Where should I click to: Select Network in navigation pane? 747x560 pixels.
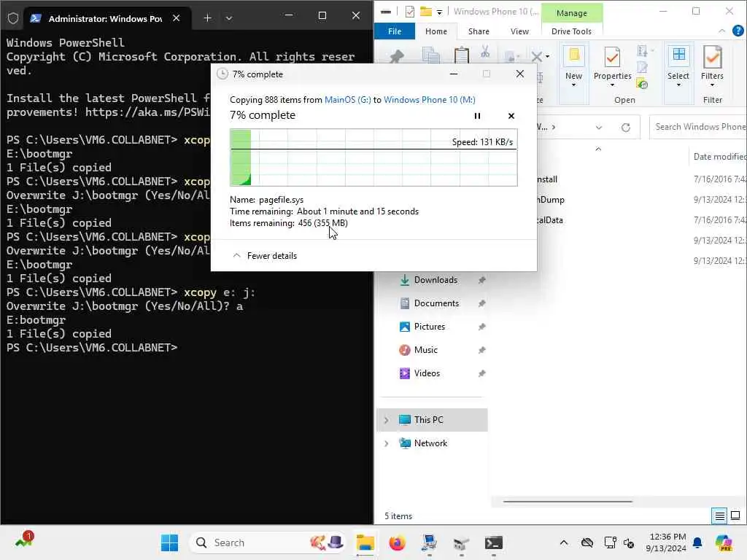(x=430, y=443)
